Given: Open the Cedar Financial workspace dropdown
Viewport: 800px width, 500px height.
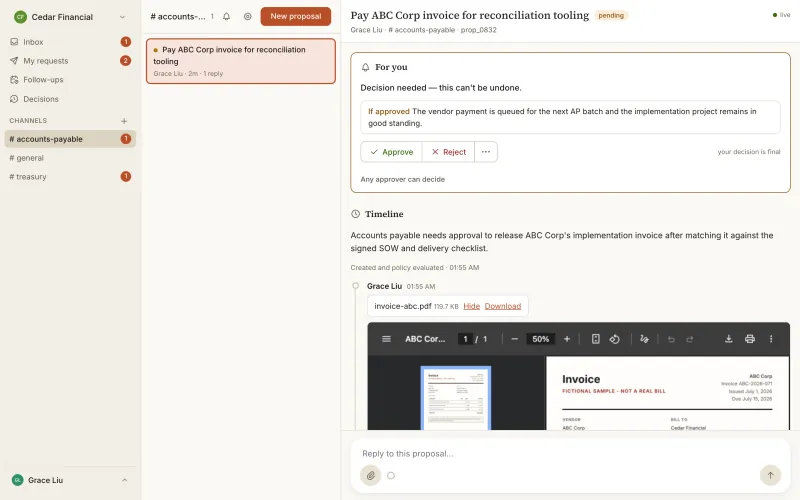Looking at the screenshot, I should 69,17.
